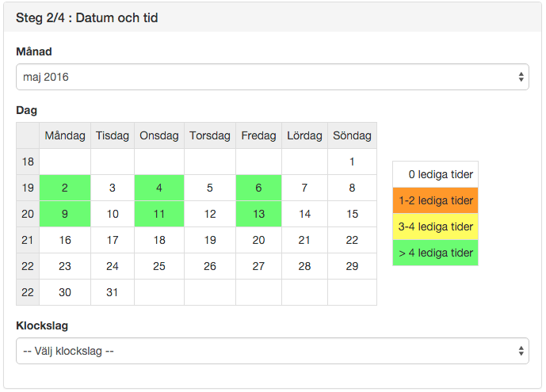Click the green > 4 lediga tider swatch
The width and height of the screenshot is (546, 392).
(x=435, y=253)
